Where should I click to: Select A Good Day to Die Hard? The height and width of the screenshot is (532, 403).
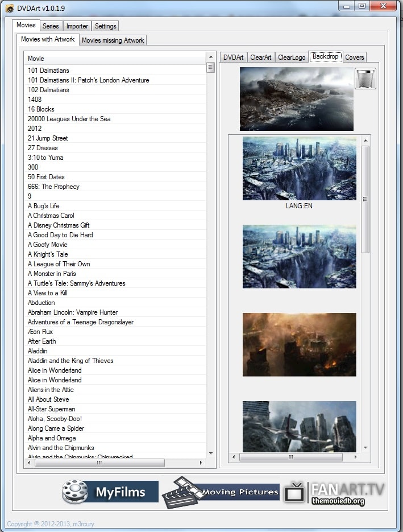click(60, 235)
